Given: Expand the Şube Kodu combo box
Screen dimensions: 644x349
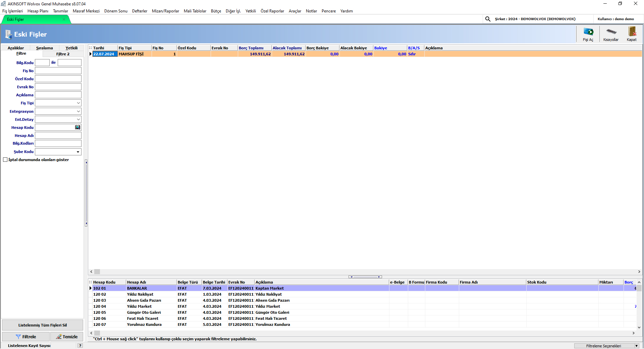Looking at the screenshot, I should [78, 152].
